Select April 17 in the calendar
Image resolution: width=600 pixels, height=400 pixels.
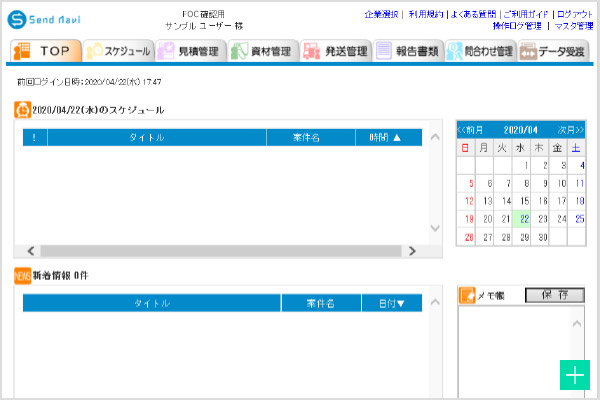coord(558,201)
